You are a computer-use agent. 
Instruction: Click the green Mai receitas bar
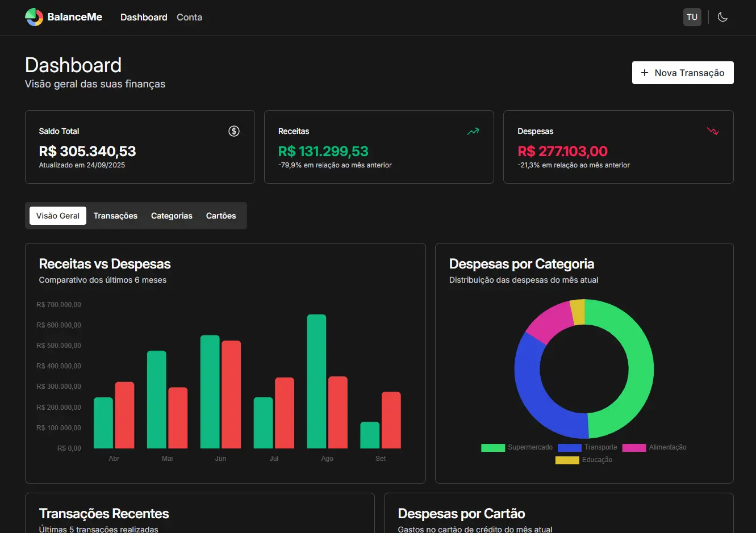pyautogui.click(x=157, y=400)
